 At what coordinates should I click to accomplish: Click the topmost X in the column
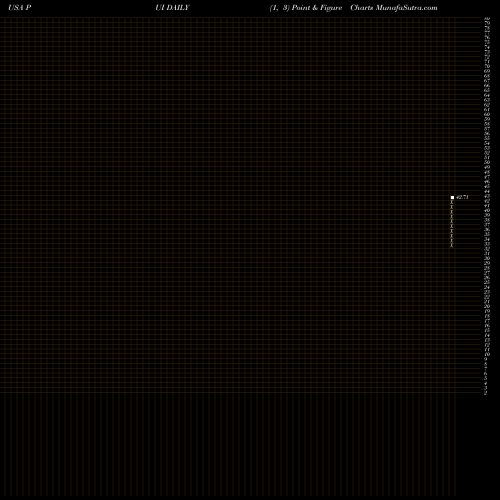[452, 202]
